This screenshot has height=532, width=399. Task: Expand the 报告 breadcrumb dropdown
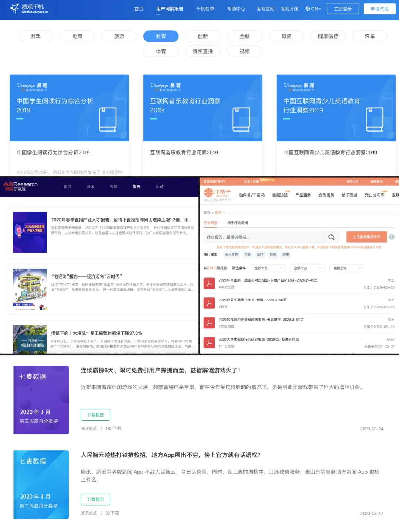[220, 212]
